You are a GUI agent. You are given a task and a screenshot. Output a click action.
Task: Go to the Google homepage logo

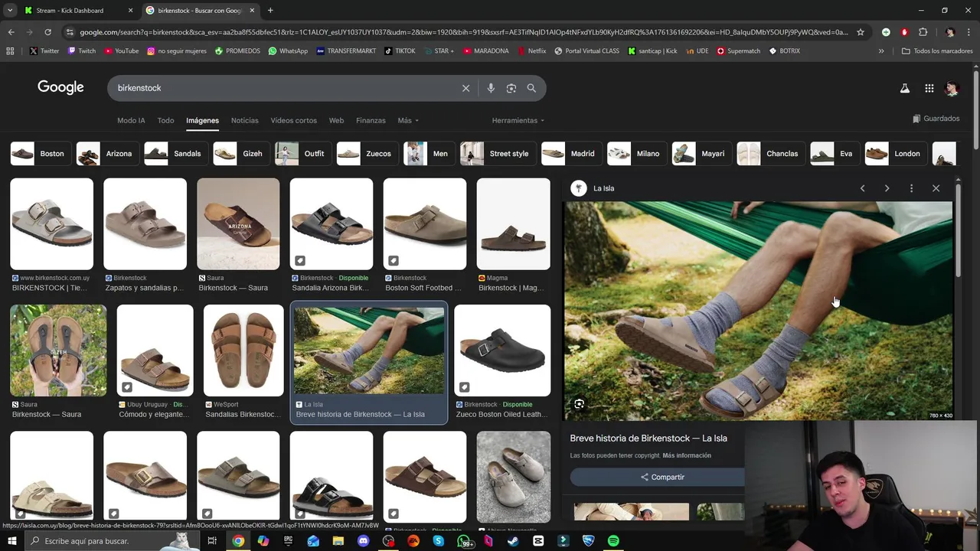click(x=60, y=87)
